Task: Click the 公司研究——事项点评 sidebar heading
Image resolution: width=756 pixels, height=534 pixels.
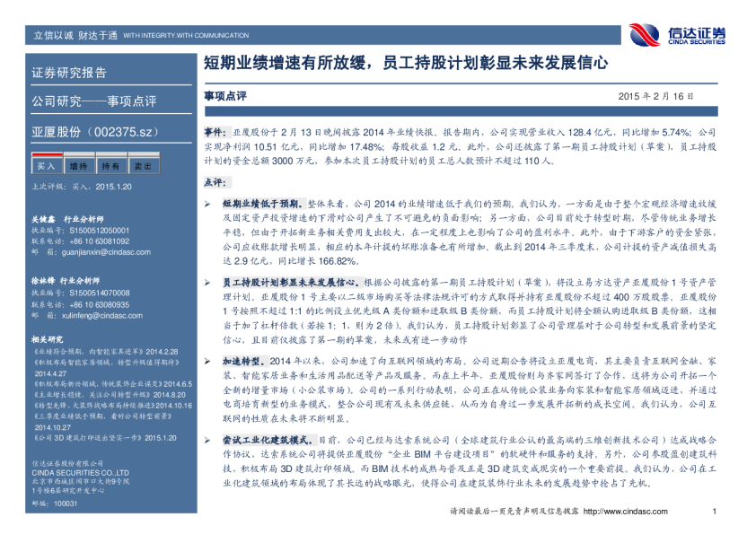Action: pyautogui.click(x=93, y=101)
